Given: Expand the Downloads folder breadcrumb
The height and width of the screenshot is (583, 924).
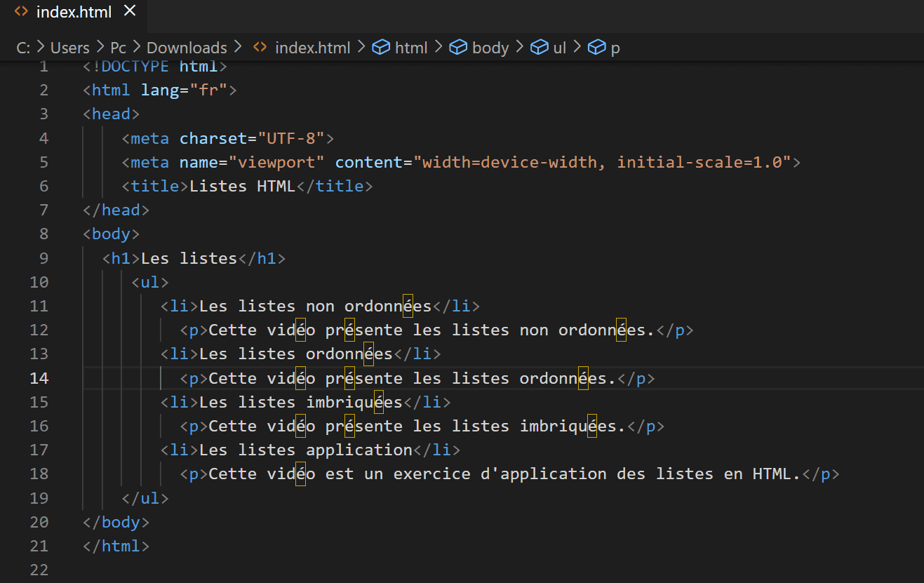Looking at the screenshot, I should pos(187,48).
